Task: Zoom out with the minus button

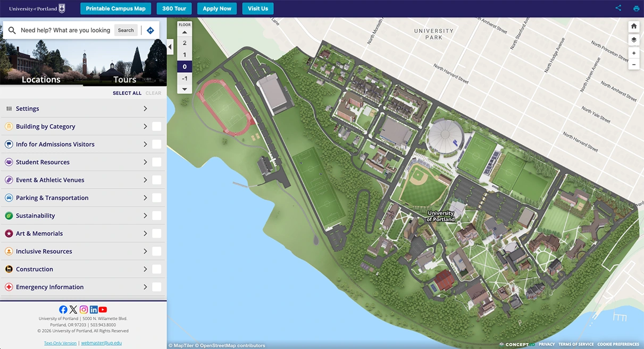Action: [633, 64]
